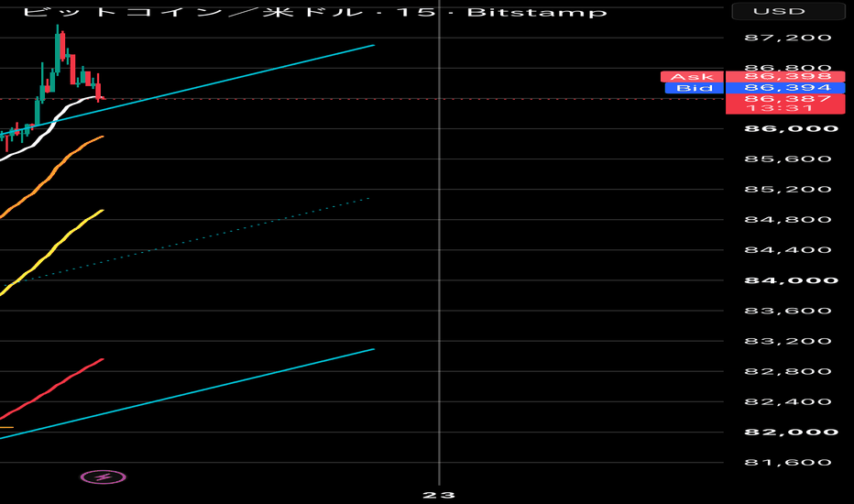Click the 82,000 price axis label
The height and width of the screenshot is (504, 854).
pos(791,433)
